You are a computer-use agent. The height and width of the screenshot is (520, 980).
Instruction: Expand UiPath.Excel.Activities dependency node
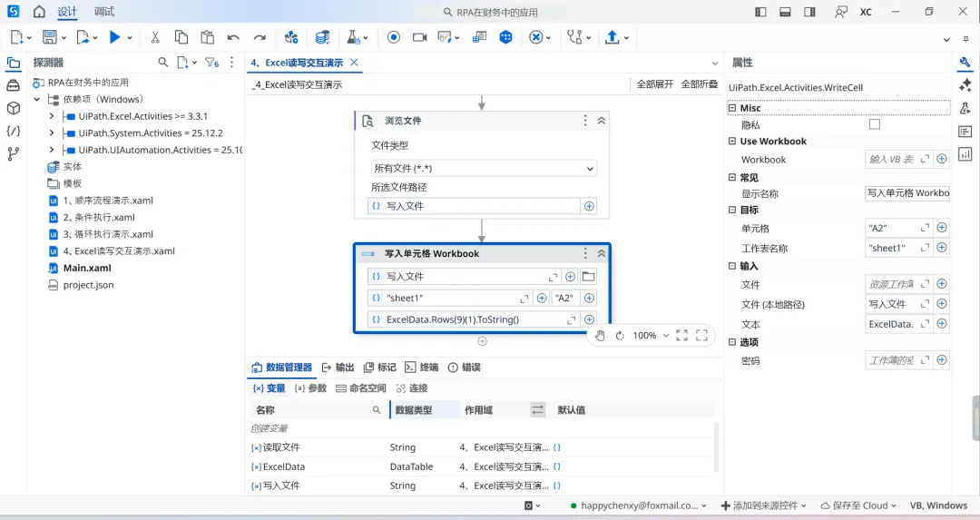pyautogui.click(x=51, y=116)
